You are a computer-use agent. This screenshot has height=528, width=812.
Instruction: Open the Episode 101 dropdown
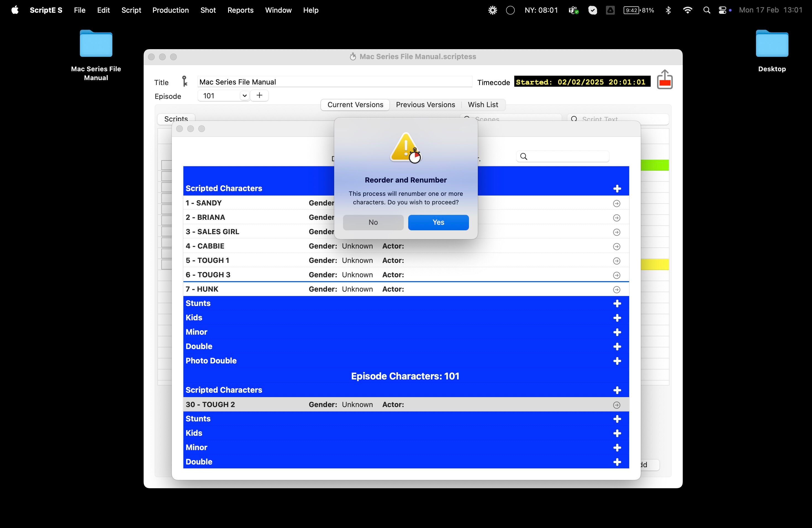click(x=244, y=96)
